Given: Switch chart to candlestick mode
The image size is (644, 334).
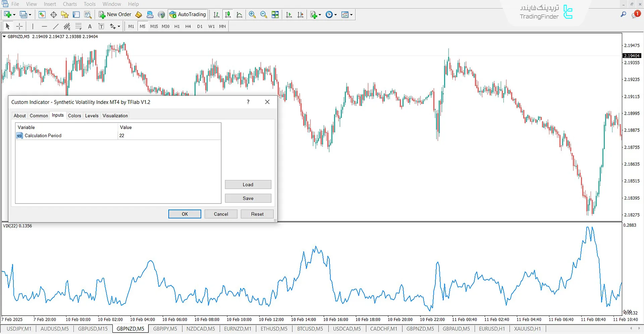Looking at the screenshot, I should 228,14.
